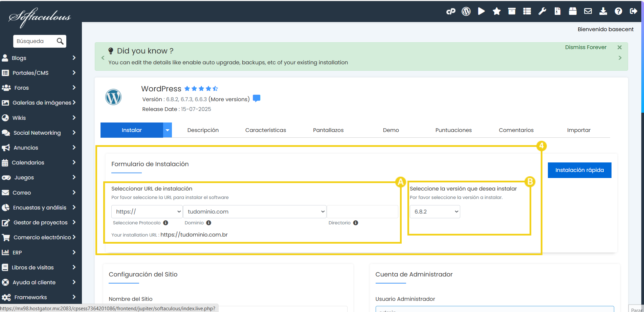Focus the Búsqueda search field
The height and width of the screenshot is (312, 644).
[x=35, y=41]
